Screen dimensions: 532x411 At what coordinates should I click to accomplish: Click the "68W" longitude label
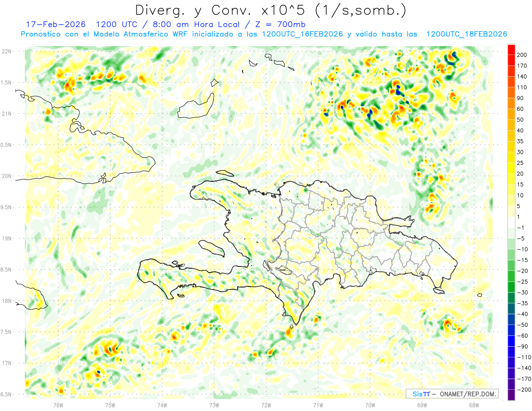click(x=474, y=405)
